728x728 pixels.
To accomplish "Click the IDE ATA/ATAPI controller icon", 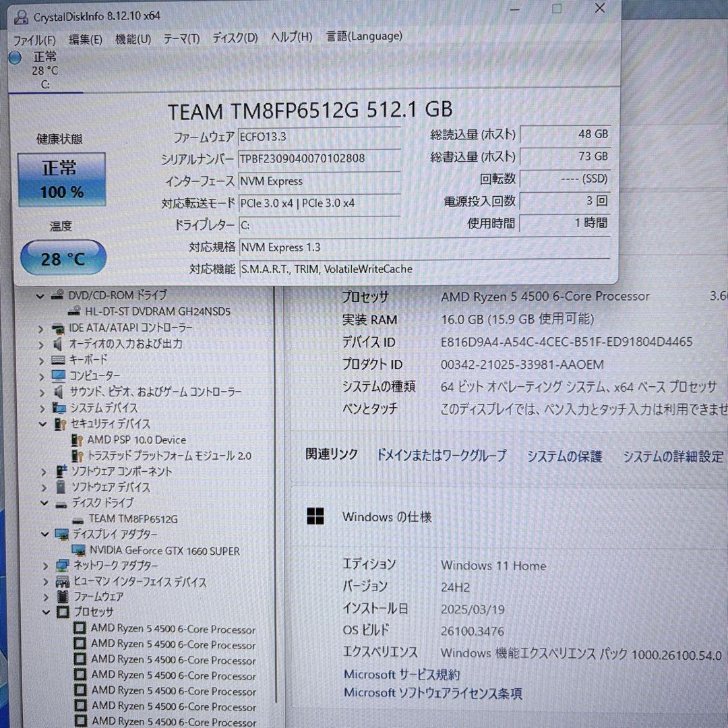I will pyautogui.click(x=58, y=328).
